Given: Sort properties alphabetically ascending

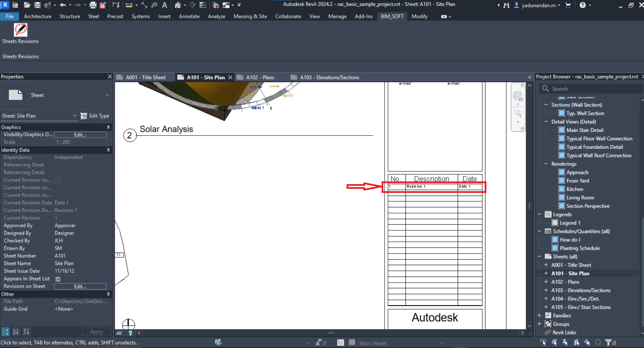Looking at the screenshot, I should coord(15,331).
